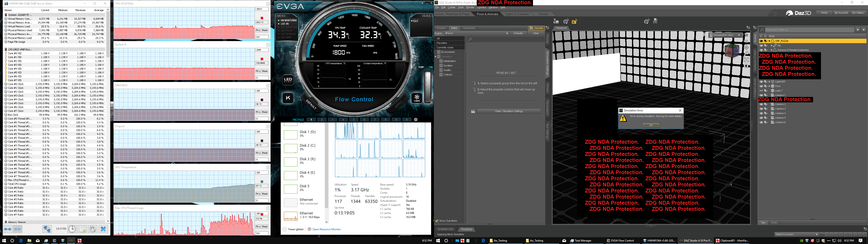This screenshot has width=868, height=244.
Task: Switch to the Lights & Cameras tab
Action: pos(517,14)
